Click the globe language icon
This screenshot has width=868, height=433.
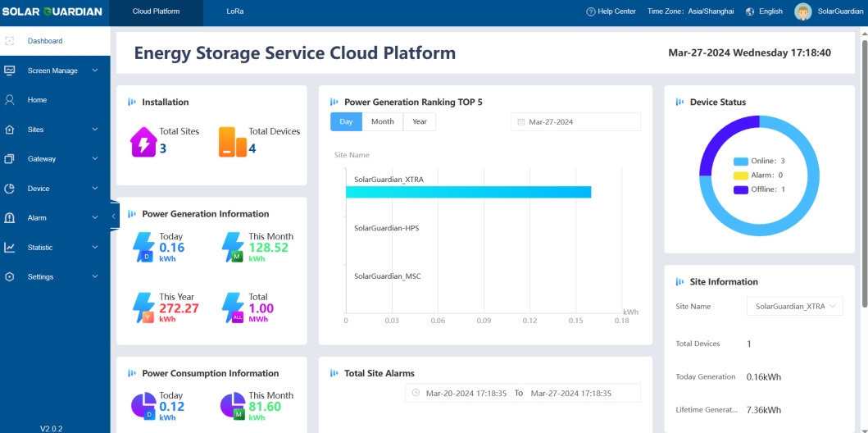750,11
